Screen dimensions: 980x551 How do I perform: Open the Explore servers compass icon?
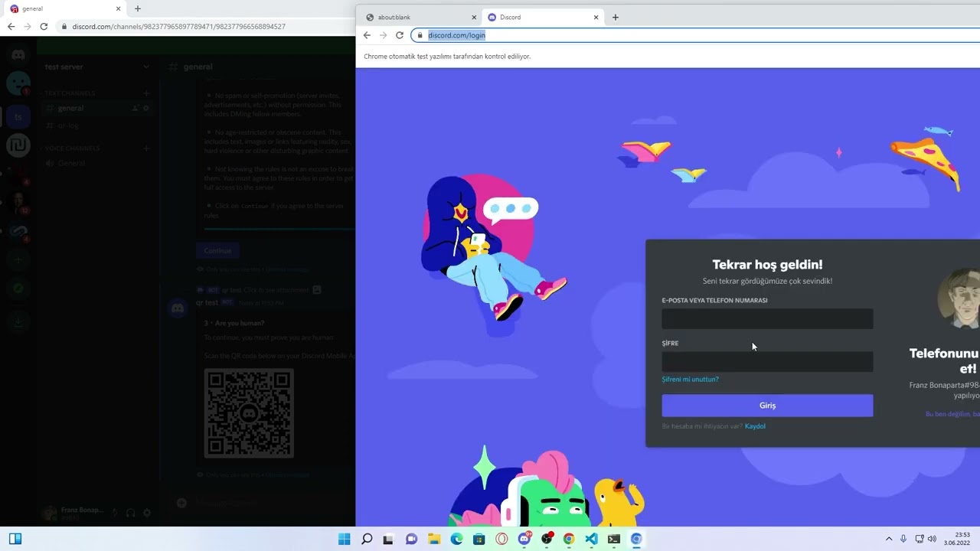(x=18, y=289)
